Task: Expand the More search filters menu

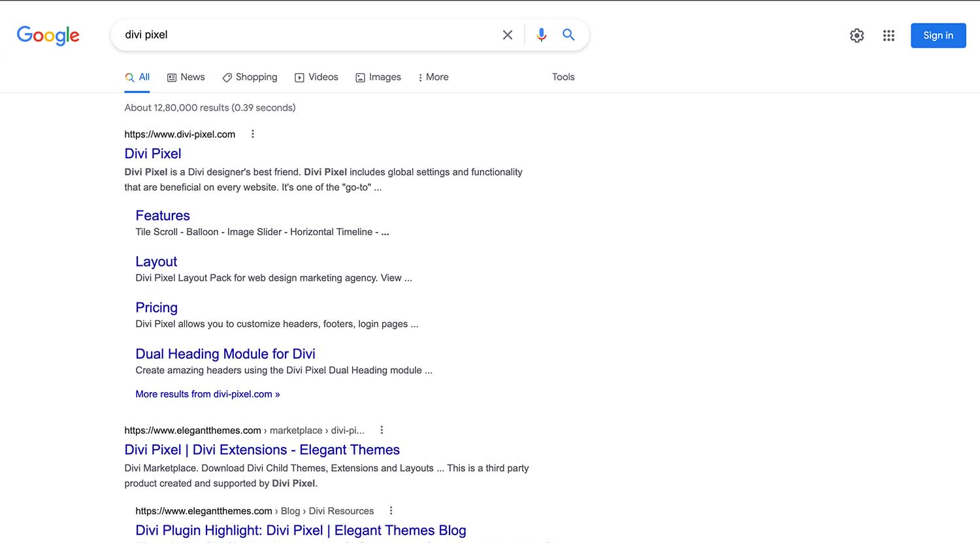Action: click(433, 77)
